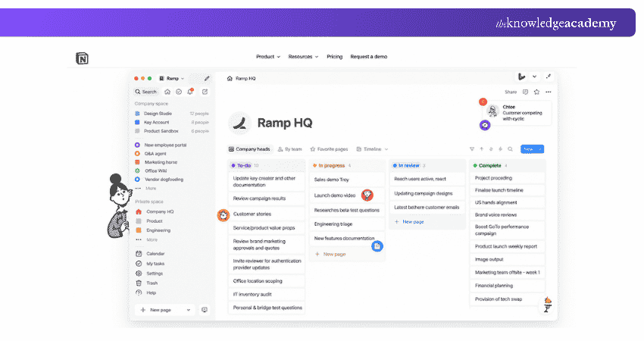Open the Product menu dropdown
This screenshot has height=341, width=644.
pyautogui.click(x=267, y=57)
